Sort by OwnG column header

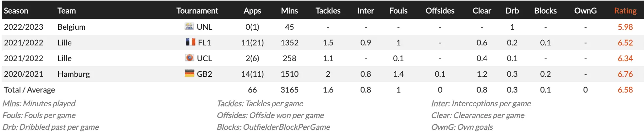(585, 11)
